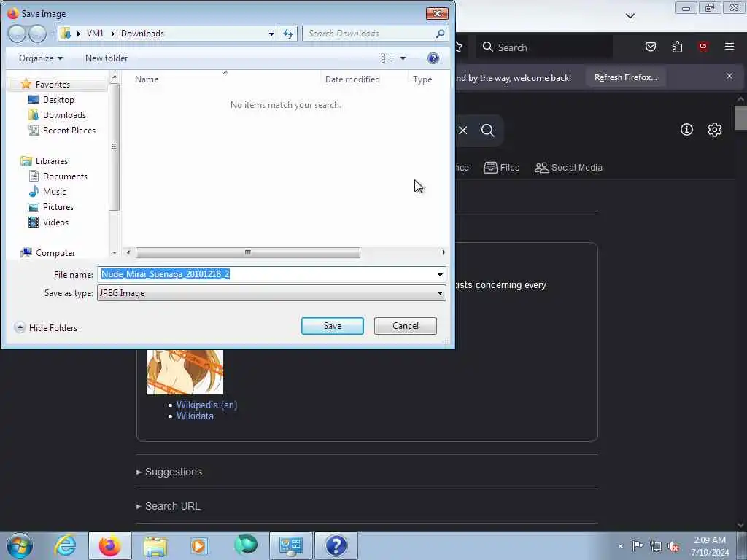Switch to Firefox on the taskbar
Viewport: 747px width, 560px height.
pos(110,545)
